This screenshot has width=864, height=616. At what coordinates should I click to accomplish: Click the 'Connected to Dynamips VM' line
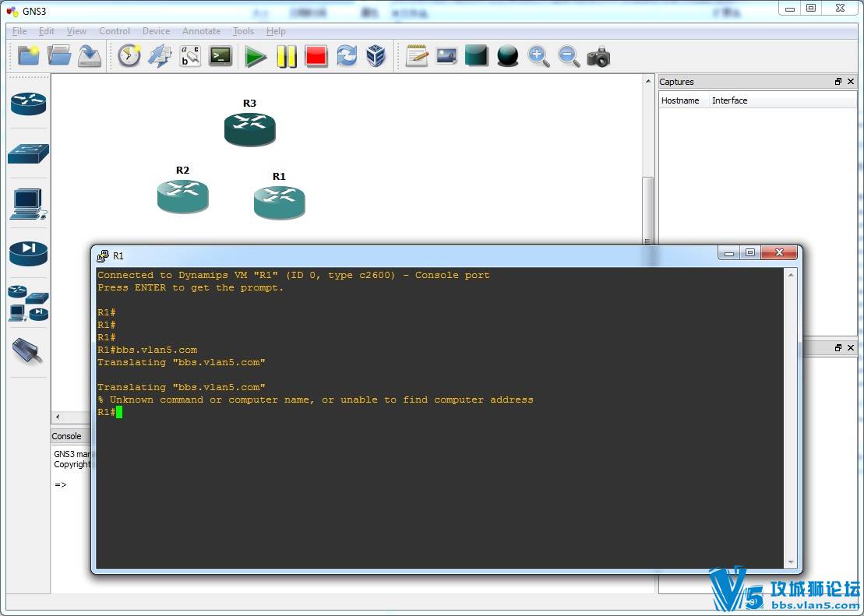[293, 275]
